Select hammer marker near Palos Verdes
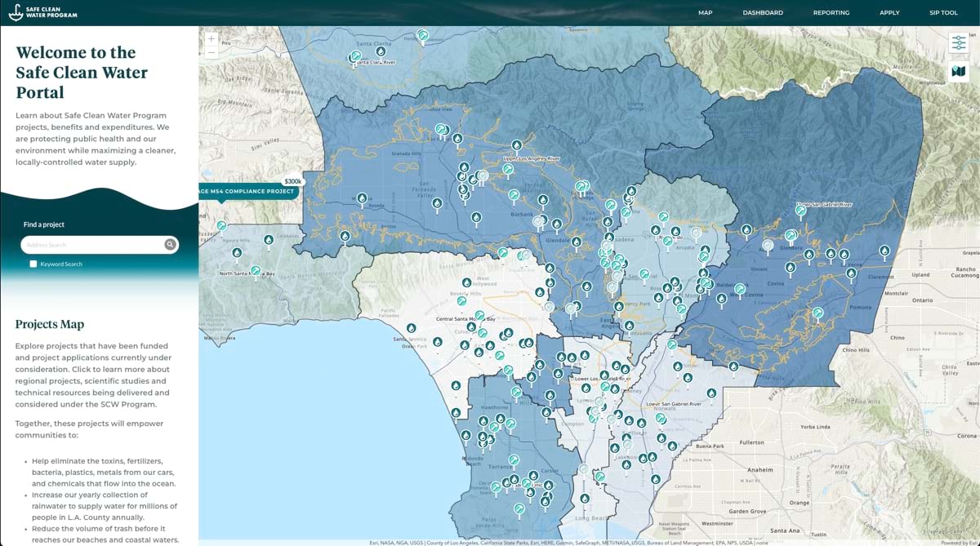This screenshot has width=980, height=546. tap(519, 509)
